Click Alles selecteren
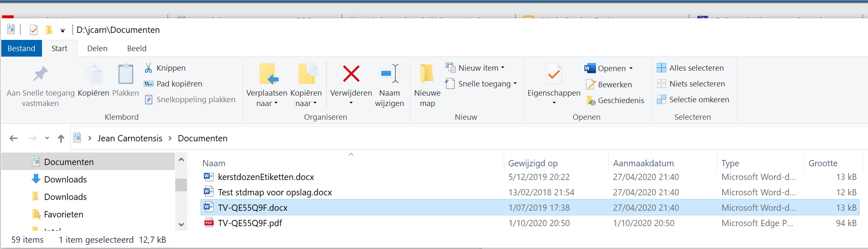The width and height of the screenshot is (868, 249). [696, 68]
